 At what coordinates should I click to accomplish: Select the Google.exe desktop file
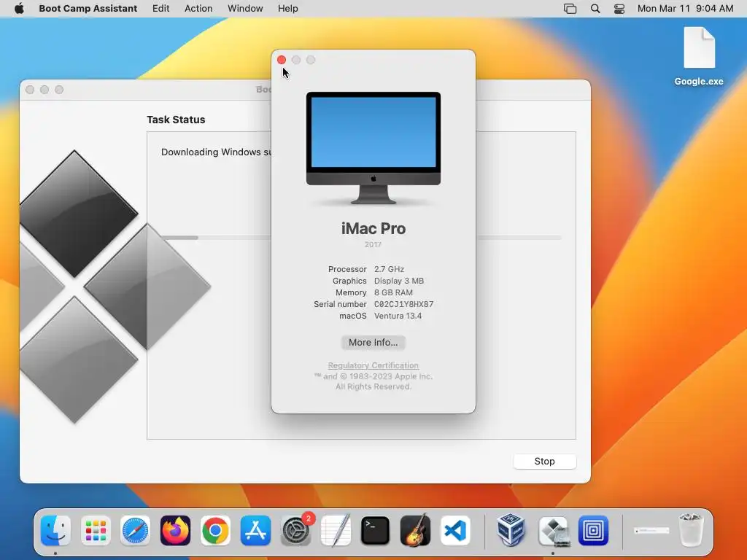(x=699, y=56)
